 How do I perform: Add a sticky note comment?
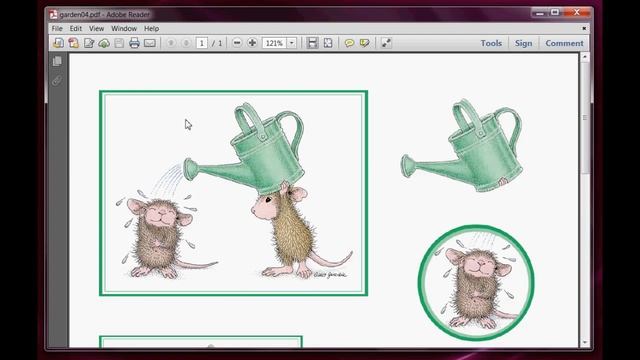pyautogui.click(x=349, y=43)
